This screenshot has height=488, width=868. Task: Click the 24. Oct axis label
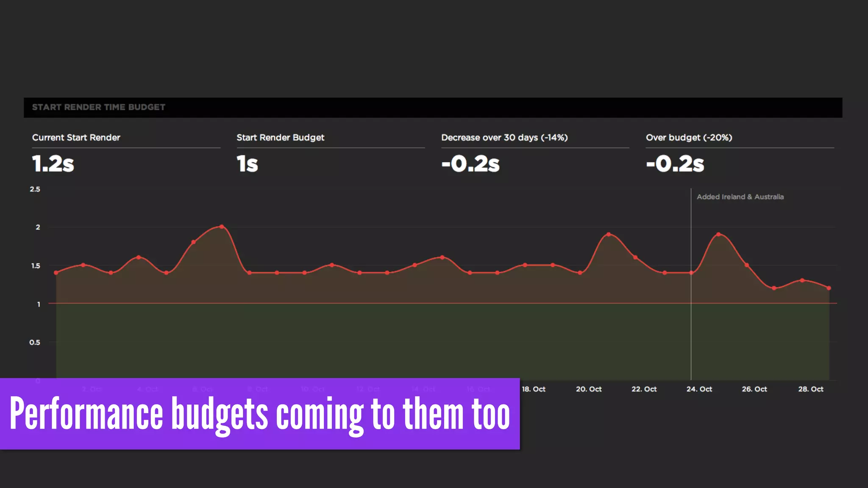coord(699,389)
